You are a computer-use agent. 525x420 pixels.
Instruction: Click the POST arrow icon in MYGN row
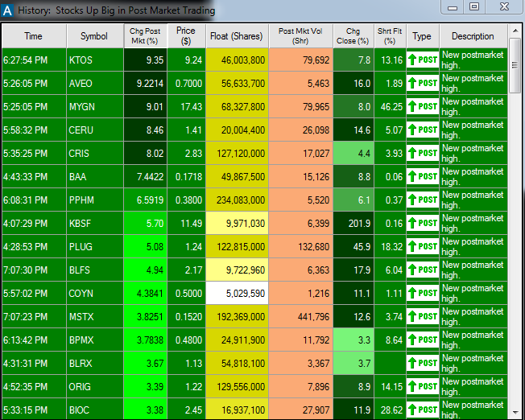423,106
